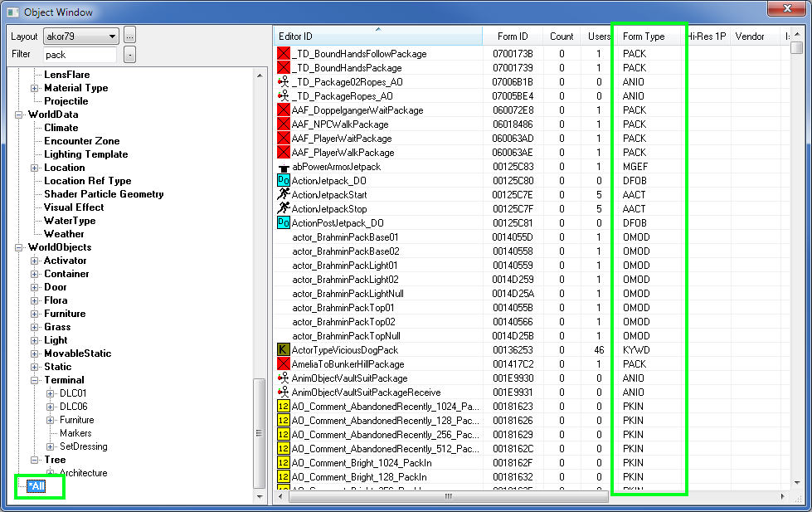Open the Layout dropdown showing akor79
Screen dimensions: 812x512
pos(81,37)
